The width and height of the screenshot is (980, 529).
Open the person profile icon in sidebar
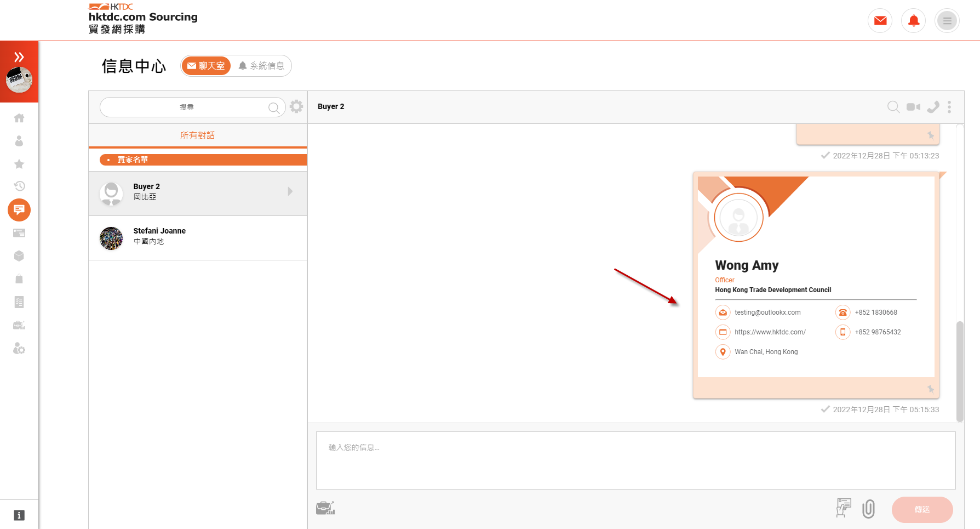coord(19,141)
